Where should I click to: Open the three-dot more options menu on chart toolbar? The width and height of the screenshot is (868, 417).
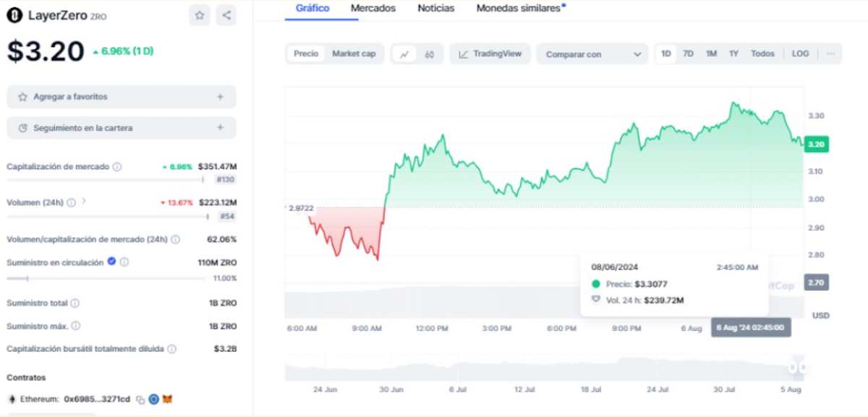click(x=830, y=53)
